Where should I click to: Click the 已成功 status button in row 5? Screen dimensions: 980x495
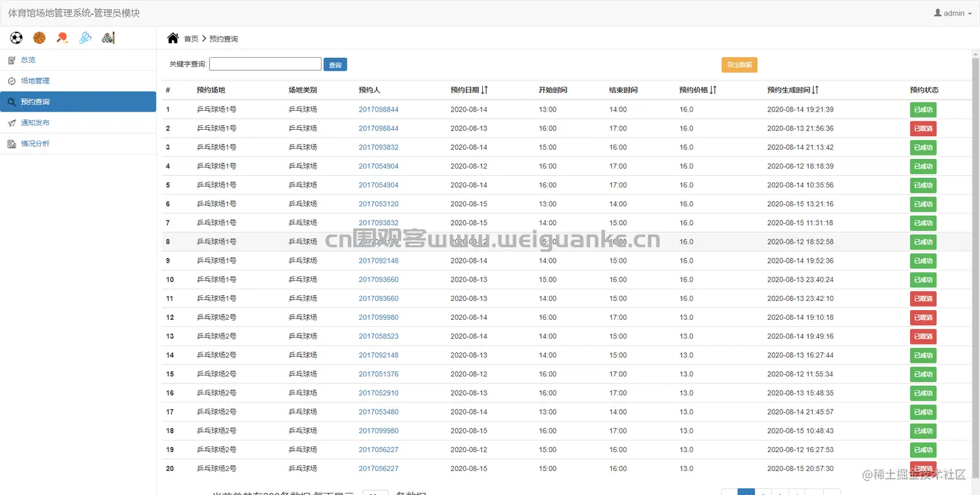click(923, 186)
